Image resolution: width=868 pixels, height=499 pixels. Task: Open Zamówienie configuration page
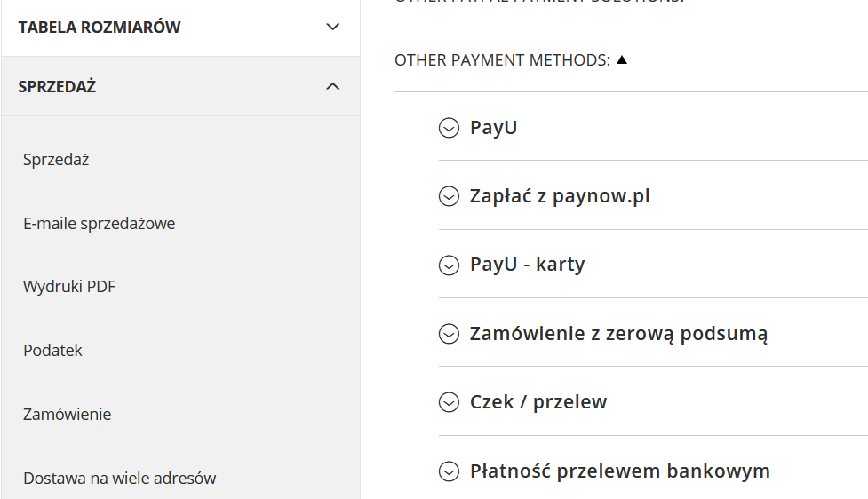(67, 415)
